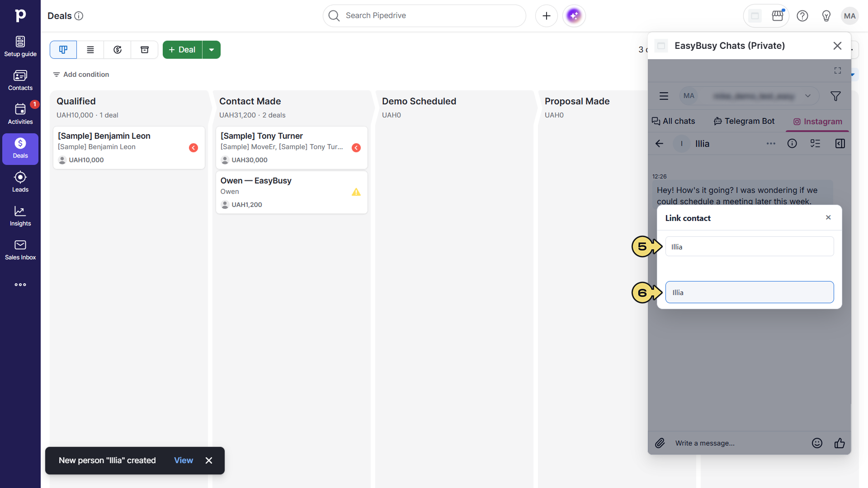Open the Owen — EasyBusy deal
868x488 pixels.
pyautogui.click(x=292, y=192)
